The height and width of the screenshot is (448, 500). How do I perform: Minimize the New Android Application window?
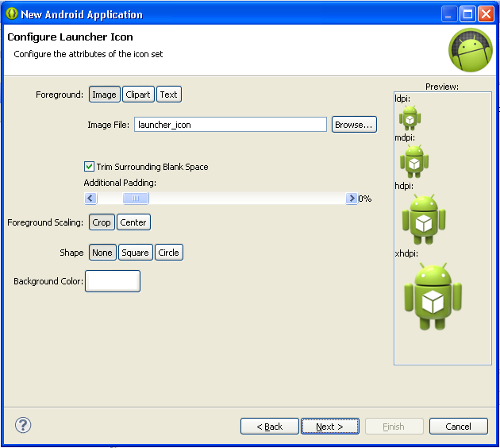click(x=449, y=14)
